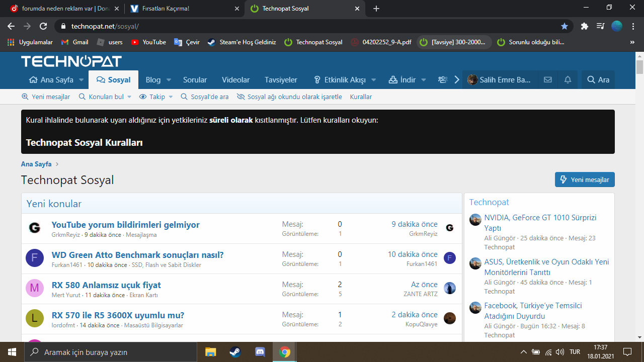Open the Takip dropdown
This screenshot has height=362, width=644.
(x=156, y=97)
